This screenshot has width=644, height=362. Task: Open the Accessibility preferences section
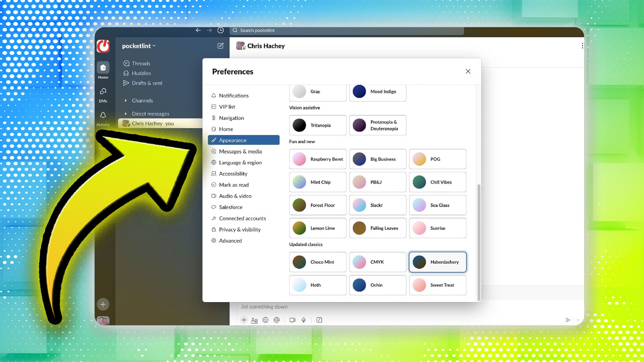pyautogui.click(x=233, y=173)
